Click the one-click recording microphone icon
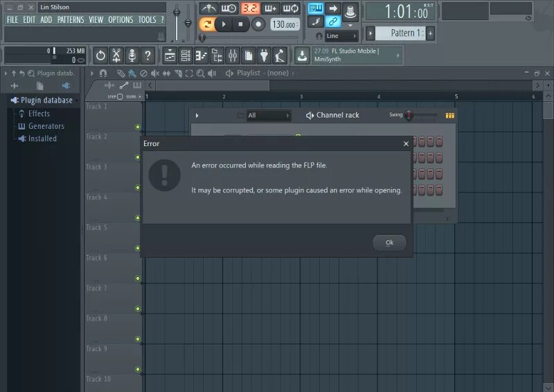This screenshot has width=554, height=392. [132, 55]
